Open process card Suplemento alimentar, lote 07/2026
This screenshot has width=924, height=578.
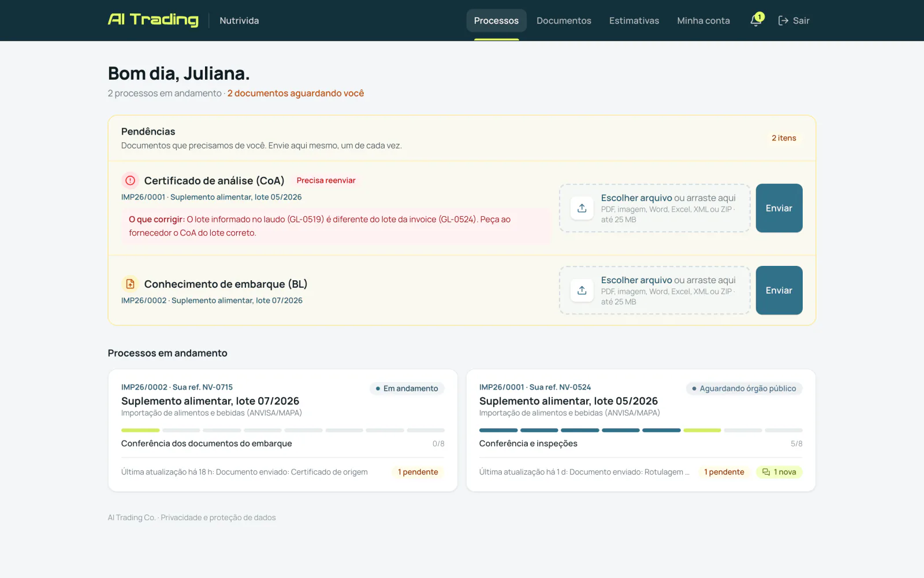coord(283,431)
